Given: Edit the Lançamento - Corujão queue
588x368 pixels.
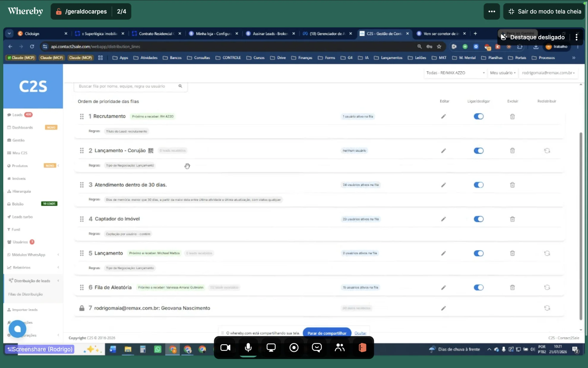Looking at the screenshot, I should click(x=443, y=151).
